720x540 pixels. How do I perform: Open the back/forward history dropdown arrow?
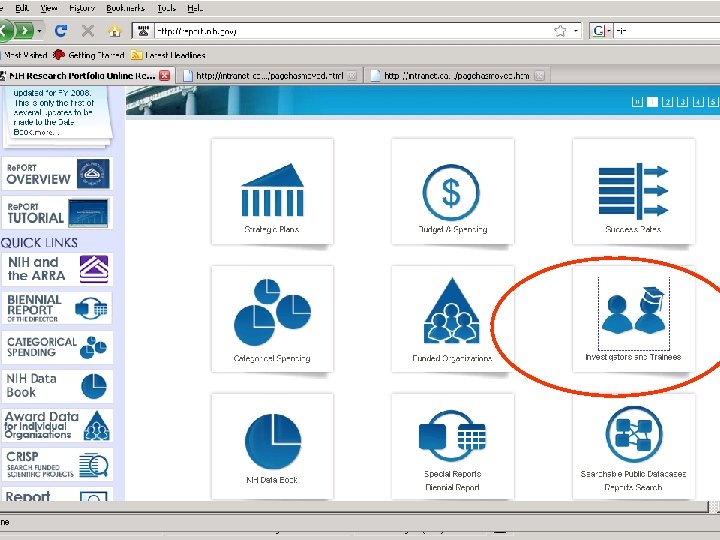click(x=40, y=31)
